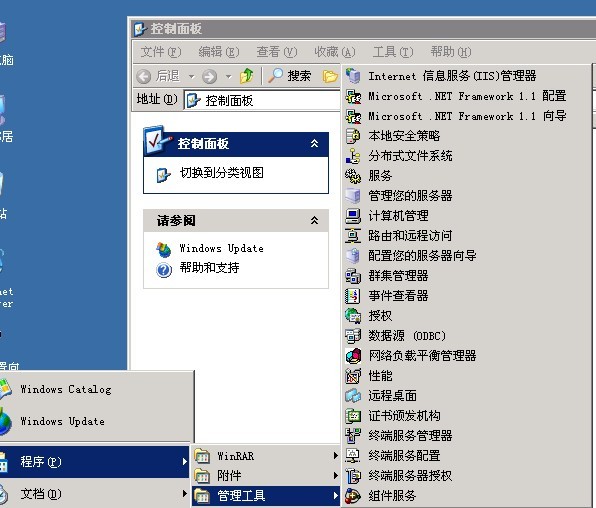Screen dimensions: 596x508
Task: Click the 地址 bar field
Action: pyautogui.click(x=262, y=100)
